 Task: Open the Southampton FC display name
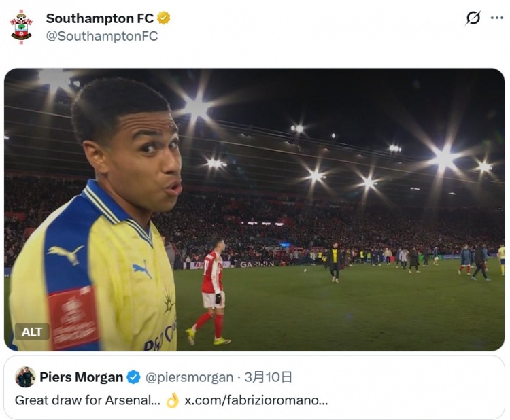(x=99, y=18)
